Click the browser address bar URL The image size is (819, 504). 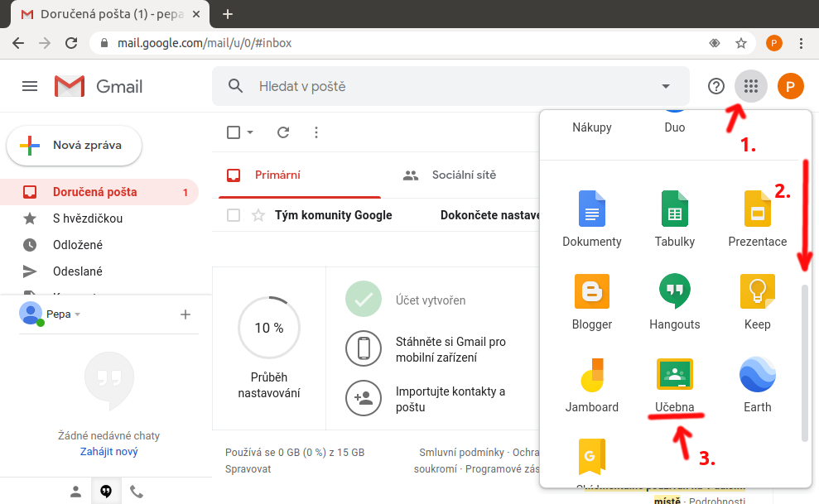[x=205, y=43]
